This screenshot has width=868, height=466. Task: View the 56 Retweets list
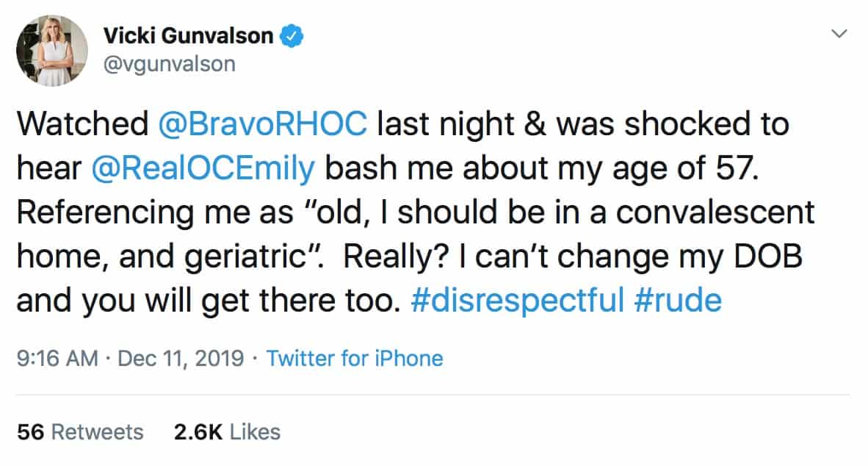(80, 432)
